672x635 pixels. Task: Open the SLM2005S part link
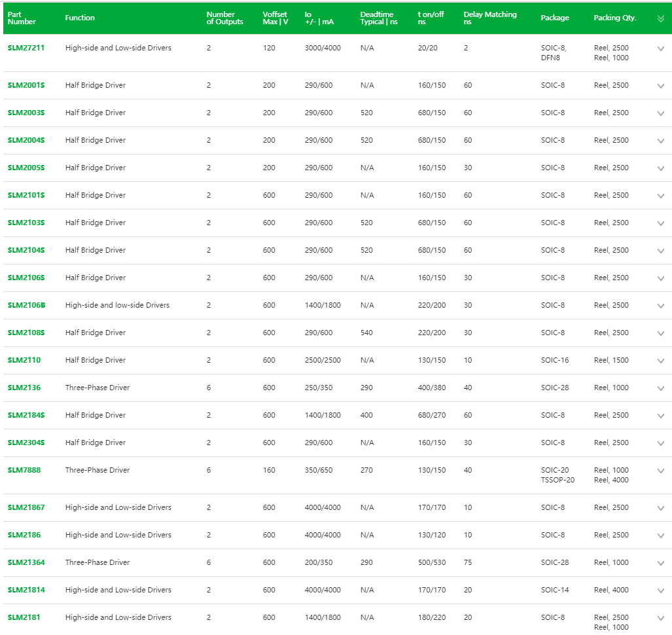(x=26, y=167)
